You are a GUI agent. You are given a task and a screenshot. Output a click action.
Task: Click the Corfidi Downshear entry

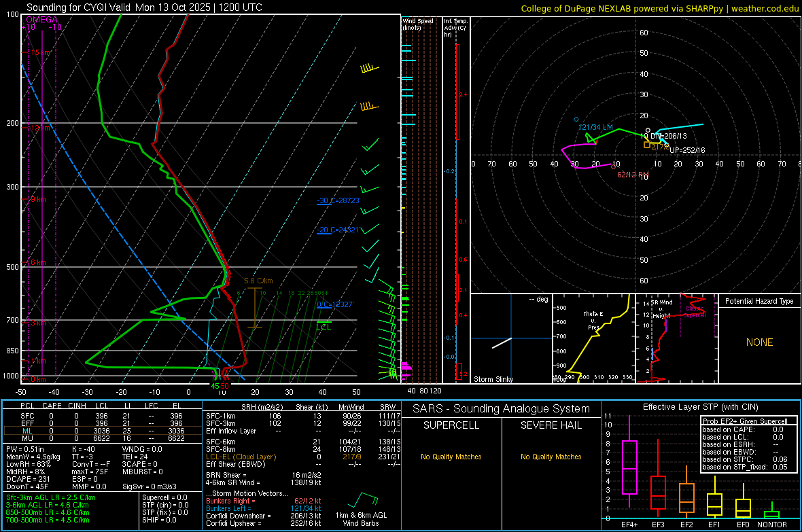pos(264,516)
